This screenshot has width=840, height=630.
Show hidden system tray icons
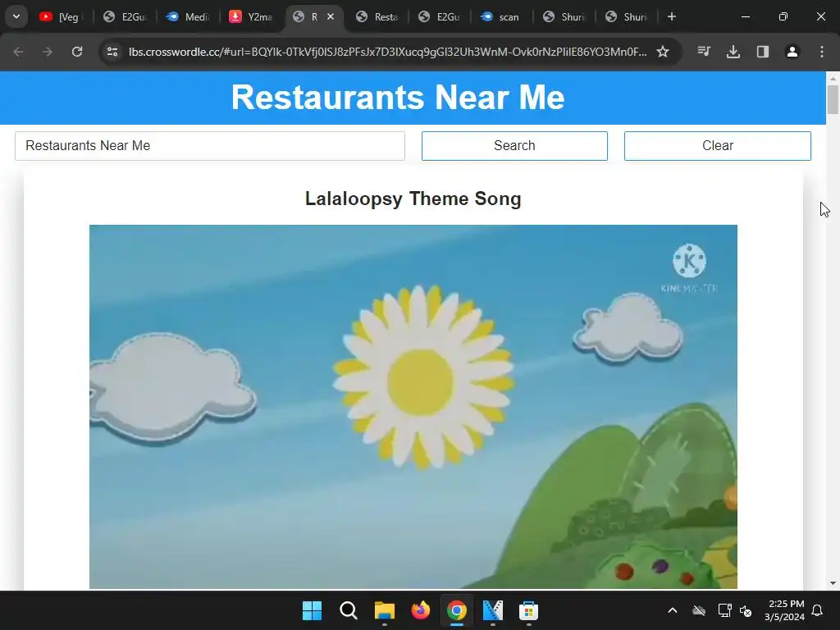(x=673, y=610)
